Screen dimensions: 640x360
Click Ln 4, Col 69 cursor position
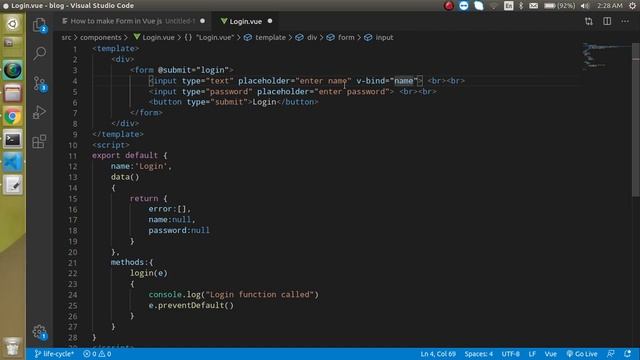click(438, 354)
